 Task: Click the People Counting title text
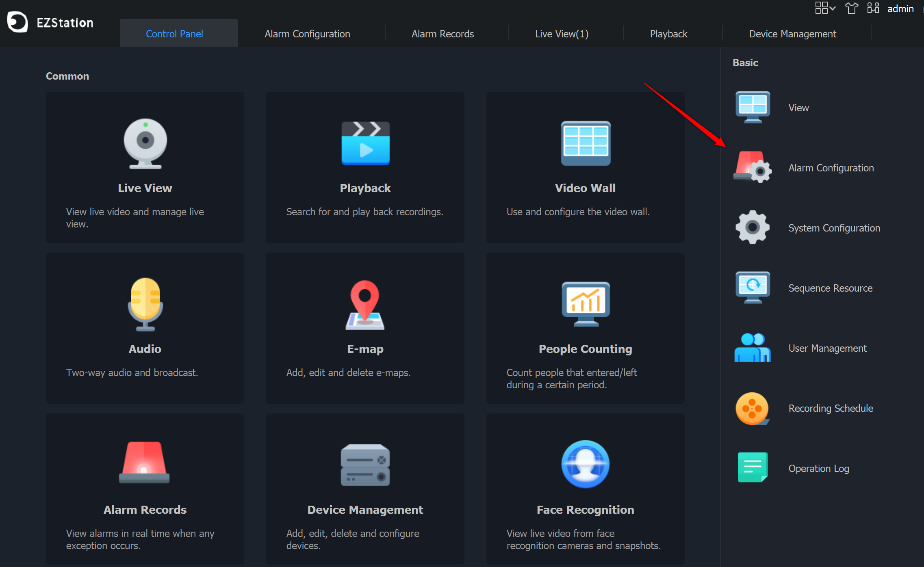(585, 349)
